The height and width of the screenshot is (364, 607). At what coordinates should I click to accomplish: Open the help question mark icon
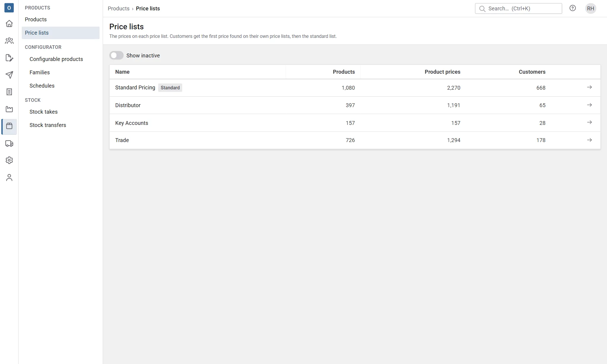coord(573,8)
